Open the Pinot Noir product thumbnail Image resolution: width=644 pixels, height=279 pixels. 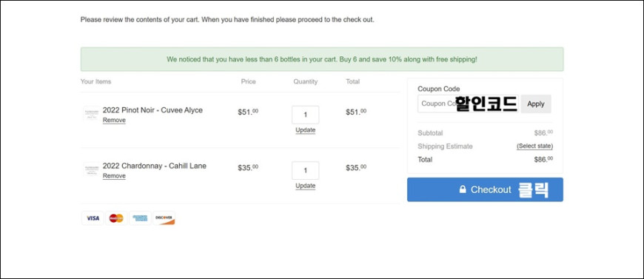91,114
